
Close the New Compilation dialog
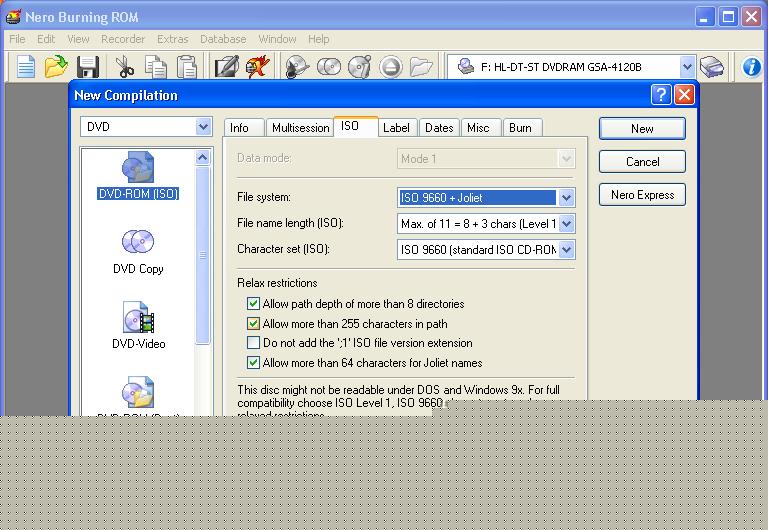pos(684,94)
